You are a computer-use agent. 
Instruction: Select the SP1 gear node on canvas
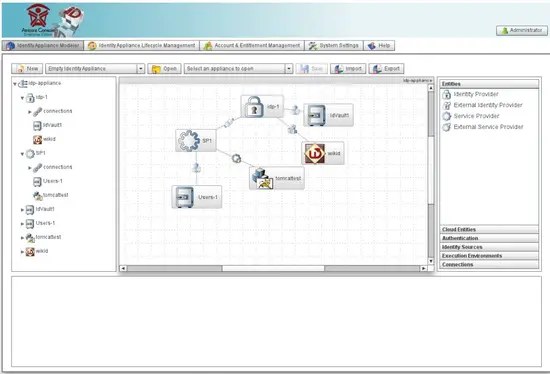(x=196, y=141)
